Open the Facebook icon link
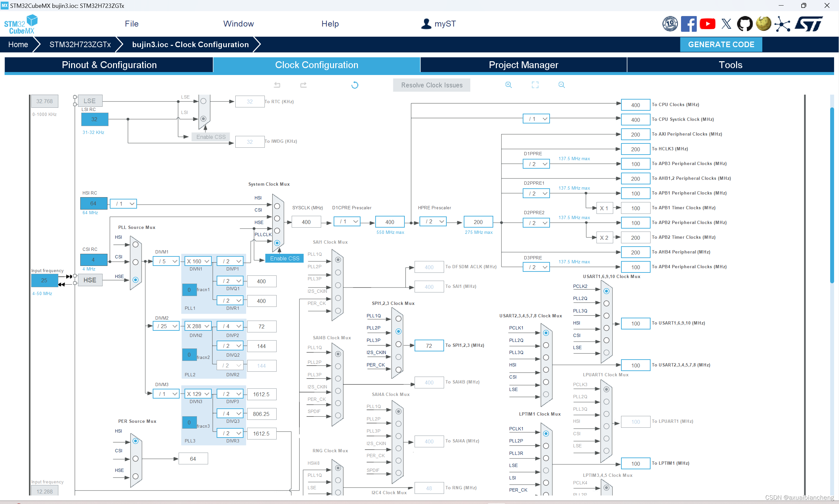839x504 pixels. tap(689, 24)
